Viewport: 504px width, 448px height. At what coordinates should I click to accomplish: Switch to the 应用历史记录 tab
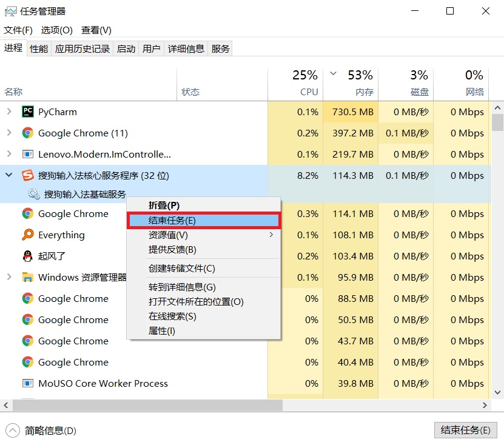82,48
